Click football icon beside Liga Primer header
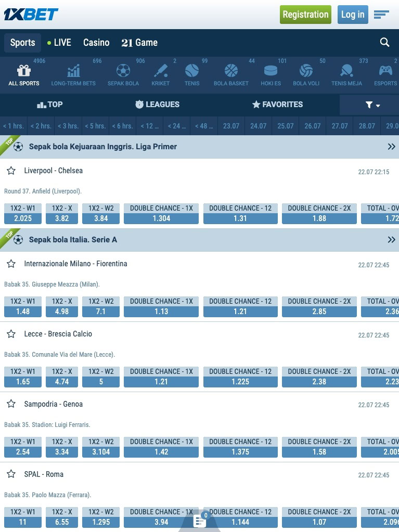 coord(18,147)
